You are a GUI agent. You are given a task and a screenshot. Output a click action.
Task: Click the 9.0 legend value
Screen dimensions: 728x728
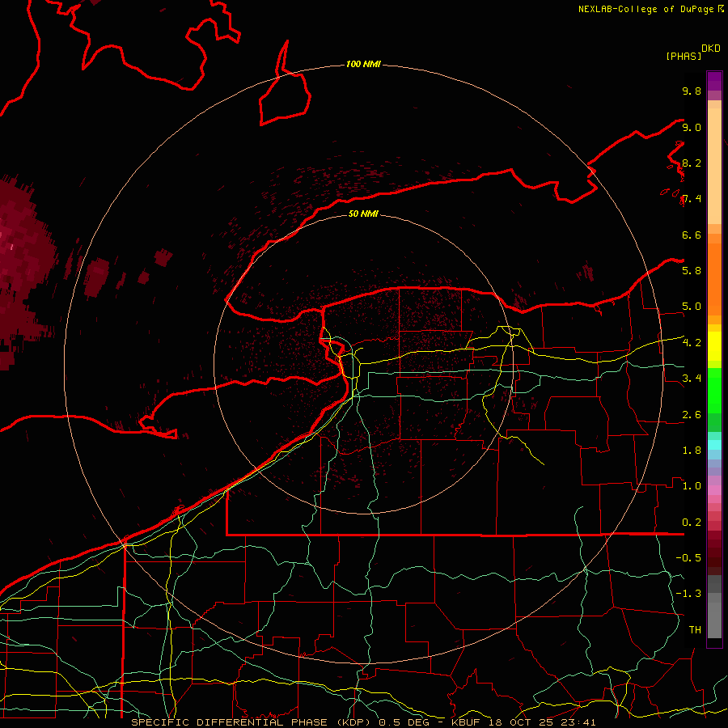click(692, 127)
